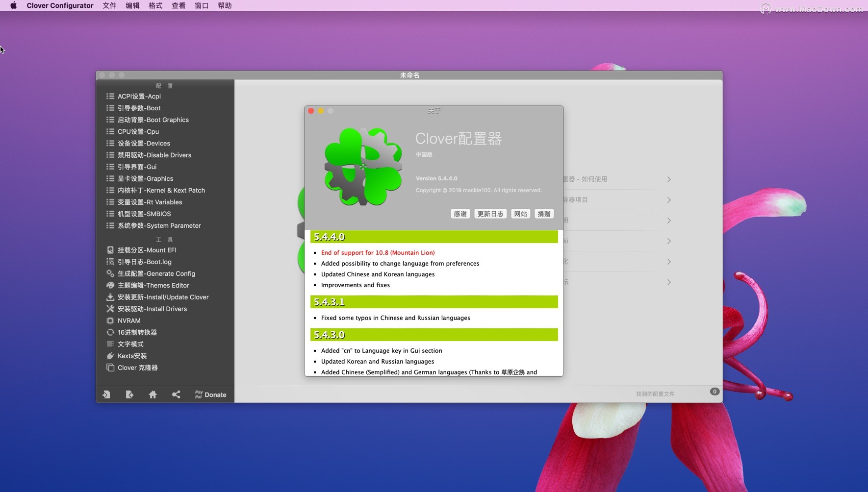
Task: Click the Generate Config gears icon
Action: click(110, 273)
